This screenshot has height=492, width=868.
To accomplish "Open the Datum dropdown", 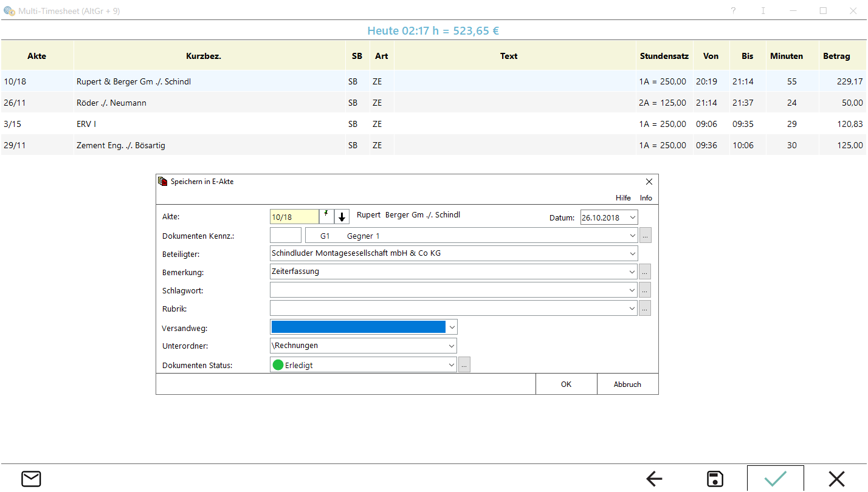I will pyautogui.click(x=632, y=217).
